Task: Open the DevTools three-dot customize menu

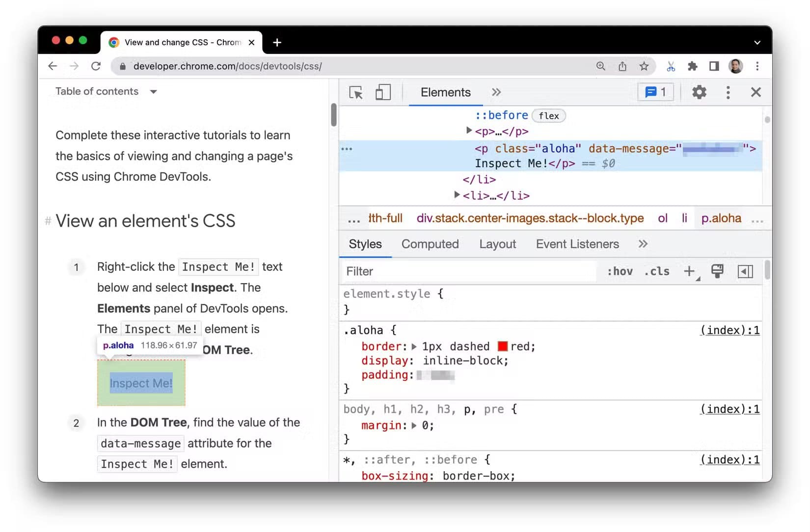Action: point(728,92)
